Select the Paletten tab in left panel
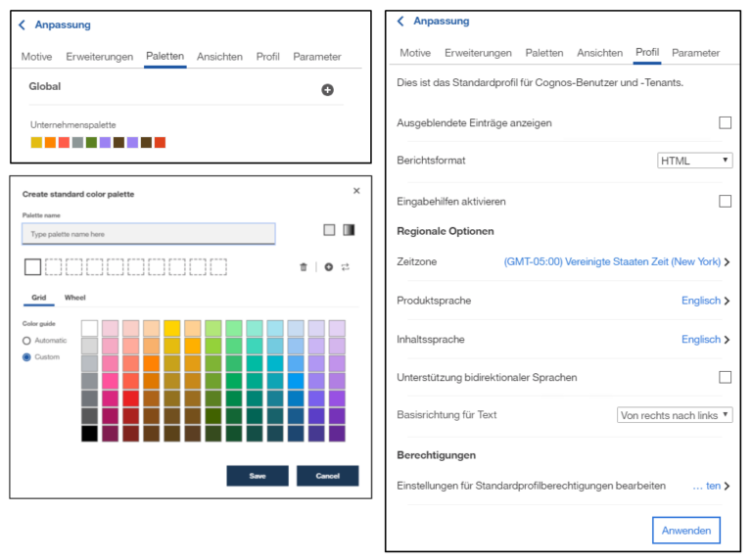 coord(164,56)
